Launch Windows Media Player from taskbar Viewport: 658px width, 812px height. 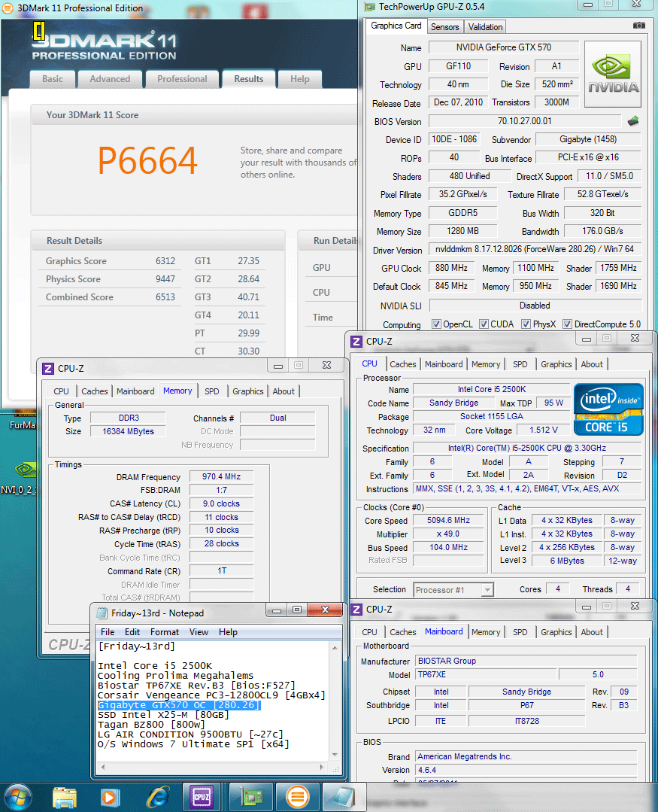pyautogui.click(x=110, y=797)
